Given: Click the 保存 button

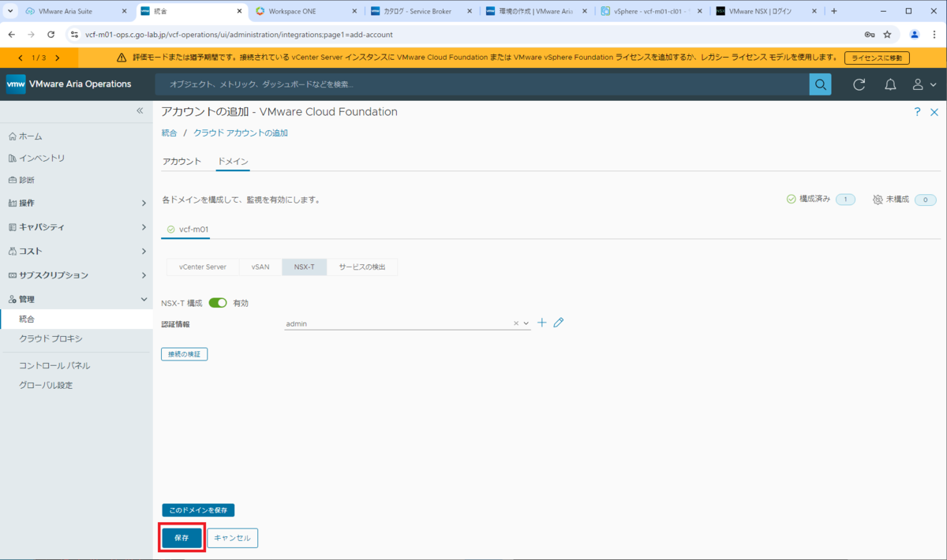Looking at the screenshot, I should pyautogui.click(x=182, y=538).
